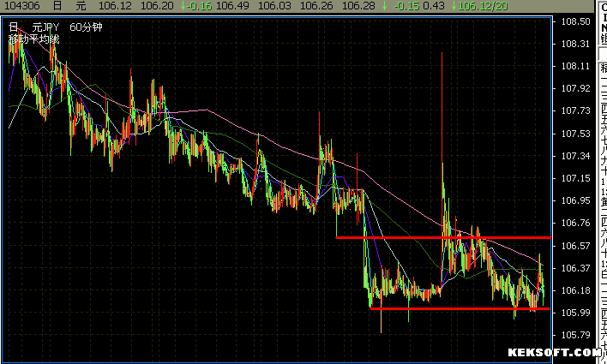Select the 108.11 price axis label
The width and height of the screenshot is (607, 364).
[575, 67]
